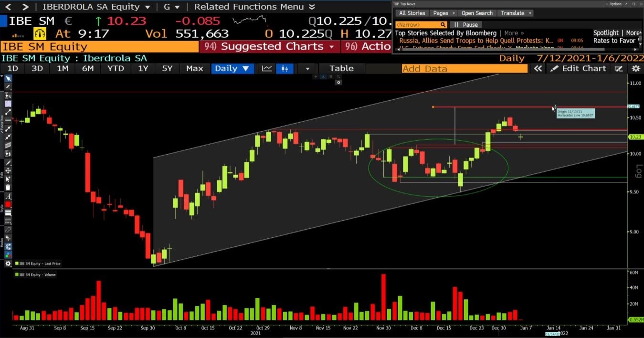Switch to the Table view
Screen dimensions: 644x338
coord(341,68)
